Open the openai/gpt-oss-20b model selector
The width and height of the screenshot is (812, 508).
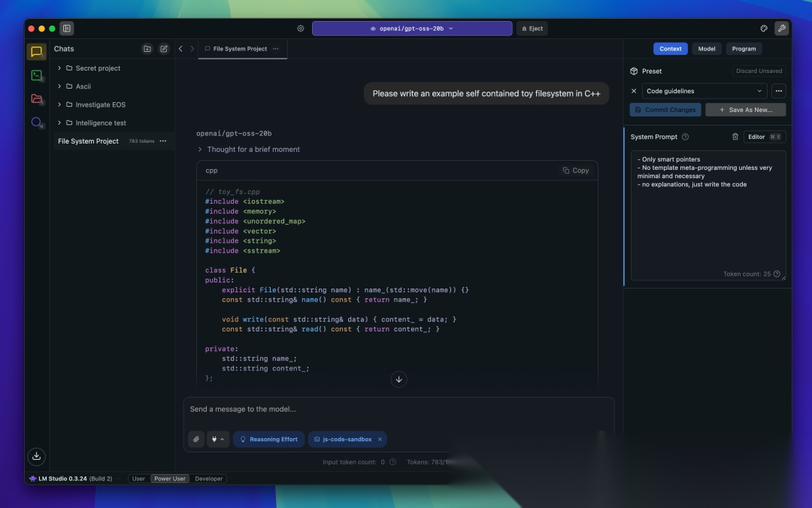tap(412, 29)
